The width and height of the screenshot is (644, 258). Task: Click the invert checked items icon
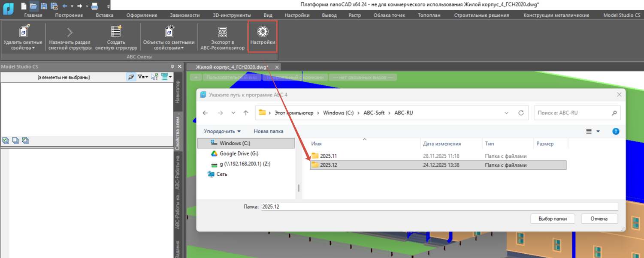(25, 141)
